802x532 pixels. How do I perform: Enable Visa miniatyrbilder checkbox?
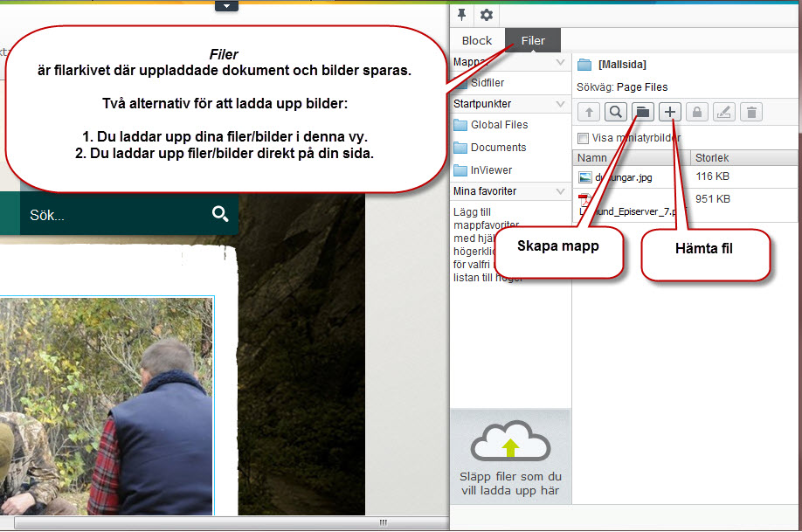(583, 138)
